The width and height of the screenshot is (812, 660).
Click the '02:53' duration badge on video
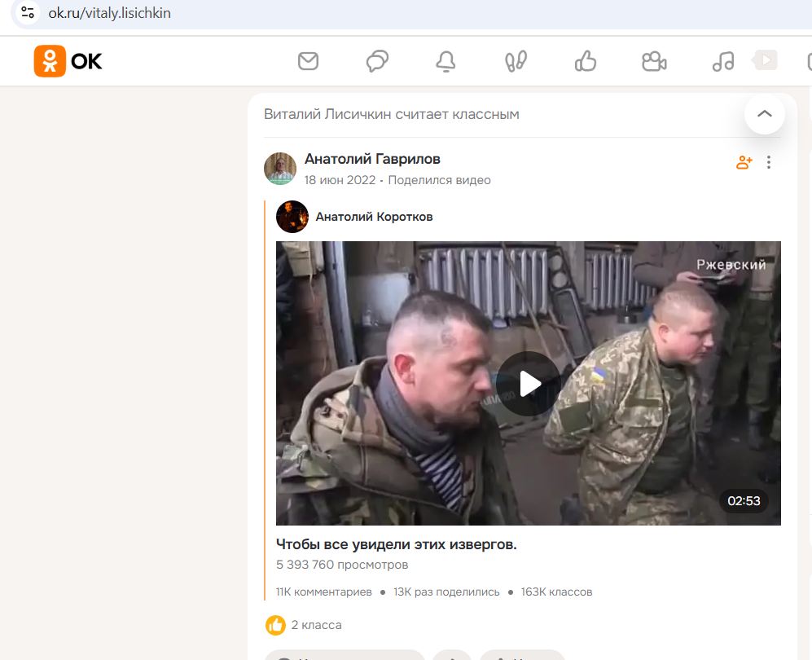click(744, 501)
